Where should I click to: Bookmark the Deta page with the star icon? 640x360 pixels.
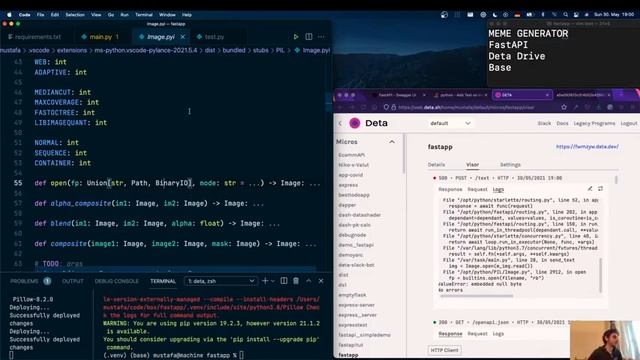pyautogui.click(x=564, y=107)
